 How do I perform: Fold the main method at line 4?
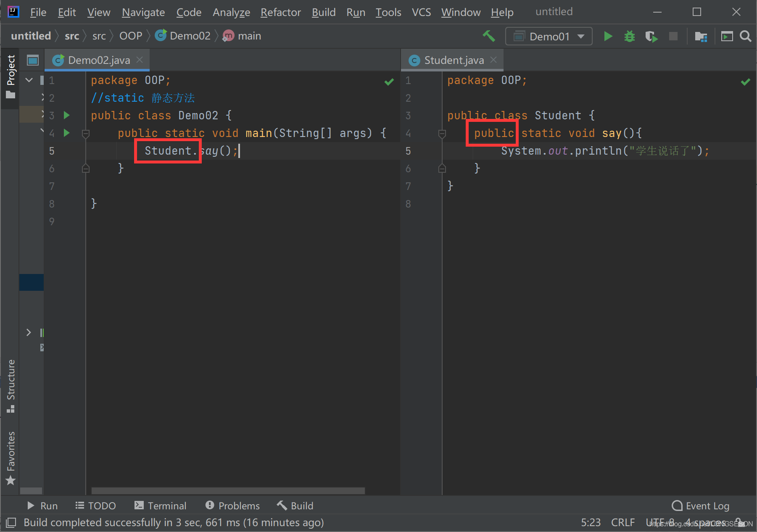86,134
